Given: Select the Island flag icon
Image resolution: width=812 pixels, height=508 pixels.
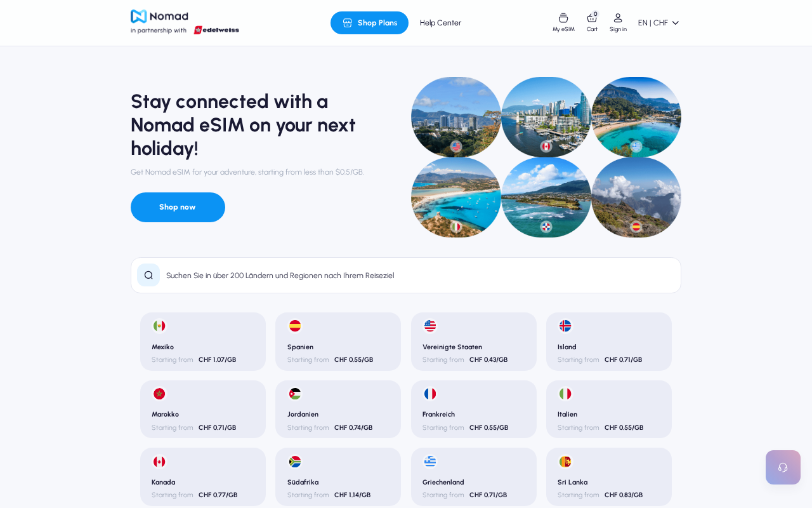Looking at the screenshot, I should tap(565, 326).
